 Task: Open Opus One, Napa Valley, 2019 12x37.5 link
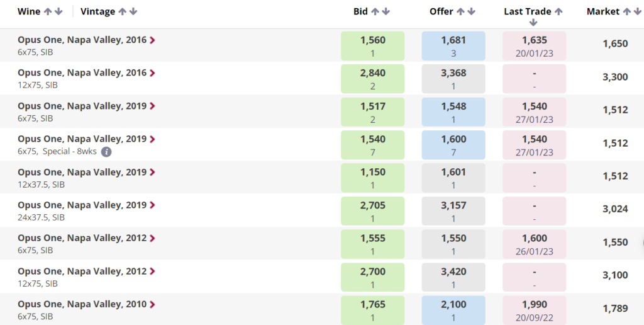[82, 172]
